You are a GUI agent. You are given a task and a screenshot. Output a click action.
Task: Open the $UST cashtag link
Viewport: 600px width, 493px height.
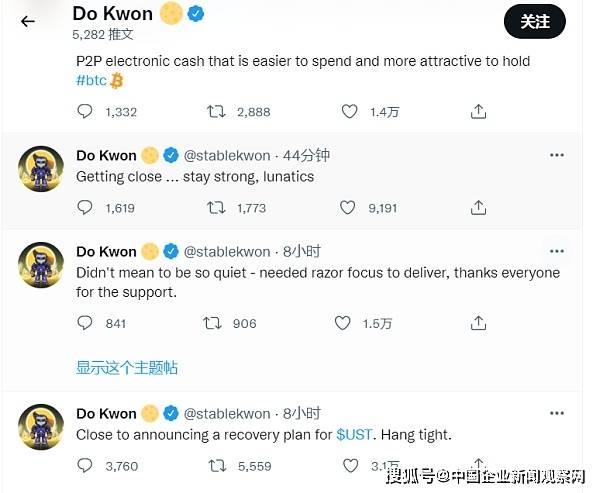[355, 435]
